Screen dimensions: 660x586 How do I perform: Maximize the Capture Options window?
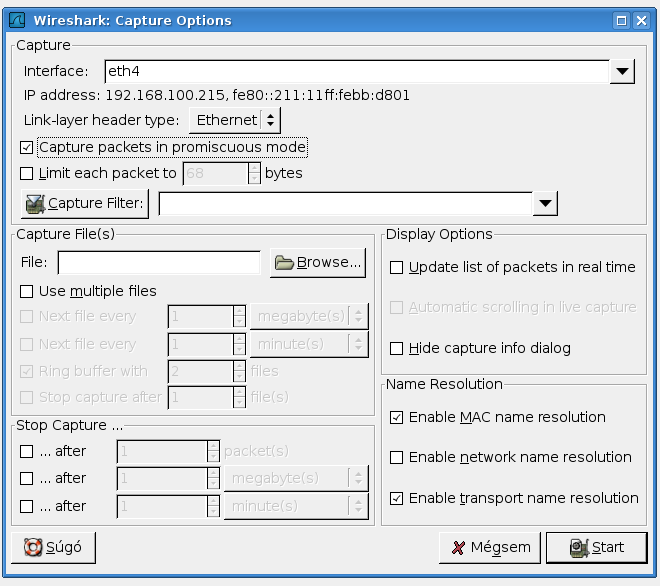pyautogui.click(x=621, y=20)
